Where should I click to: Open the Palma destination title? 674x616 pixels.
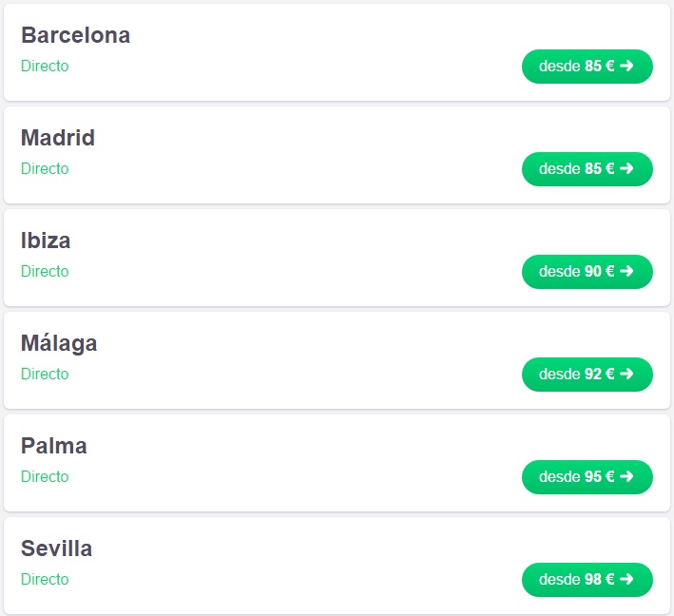point(54,446)
